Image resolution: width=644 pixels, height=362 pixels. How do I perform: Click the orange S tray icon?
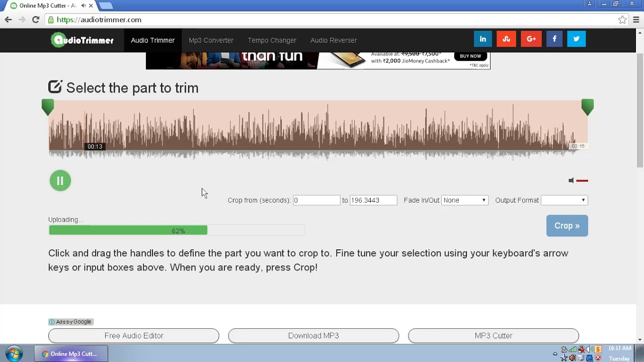598,349
